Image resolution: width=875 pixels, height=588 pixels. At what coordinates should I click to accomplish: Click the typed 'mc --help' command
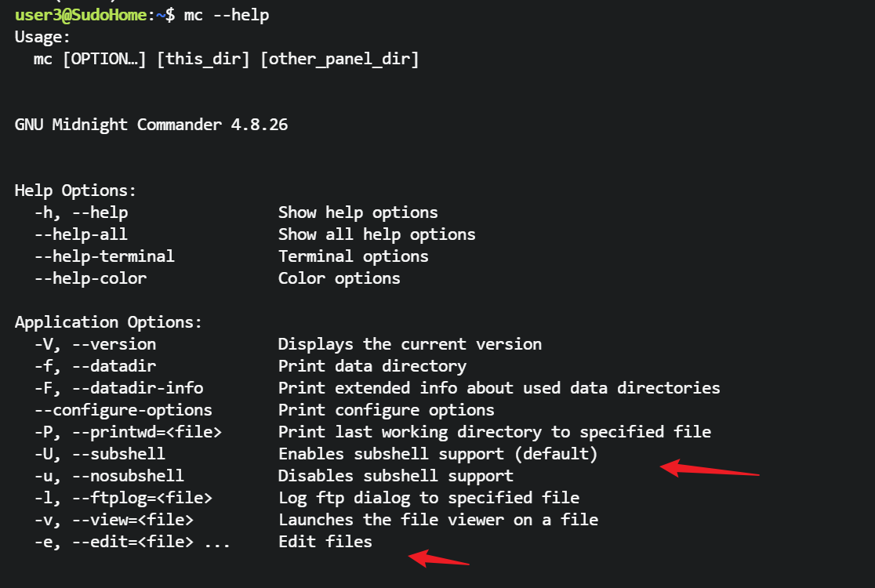[x=227, y=15]
